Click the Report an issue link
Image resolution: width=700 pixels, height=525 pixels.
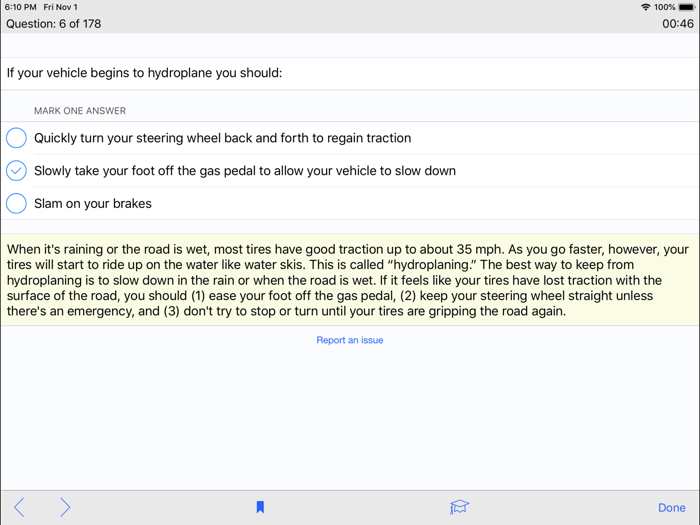tap(350, 340)
